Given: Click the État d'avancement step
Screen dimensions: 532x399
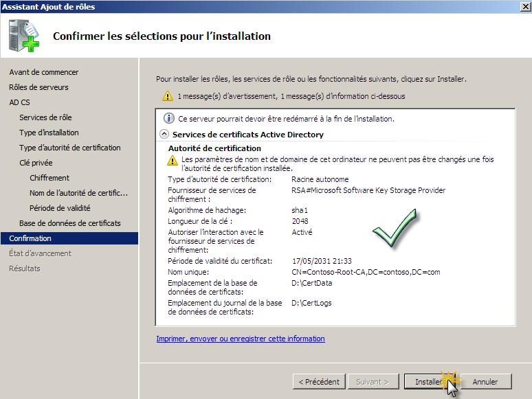Looking at the screenshot, I should click(x=40, y=253).
